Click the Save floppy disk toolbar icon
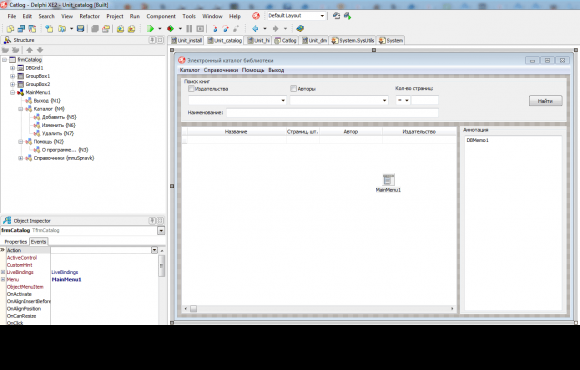The image size is (580, 370). pyautogui.click(x=80, y=28)
